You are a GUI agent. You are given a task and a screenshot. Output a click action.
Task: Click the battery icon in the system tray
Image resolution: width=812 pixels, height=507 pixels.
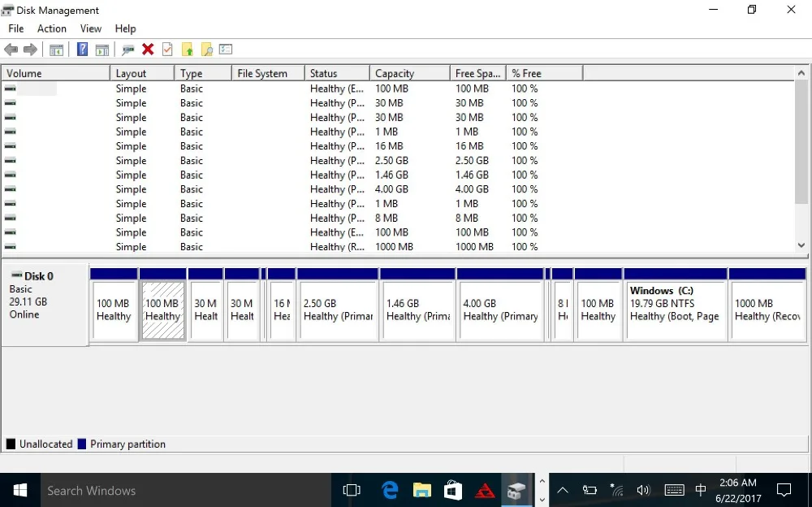pos(590,490)
